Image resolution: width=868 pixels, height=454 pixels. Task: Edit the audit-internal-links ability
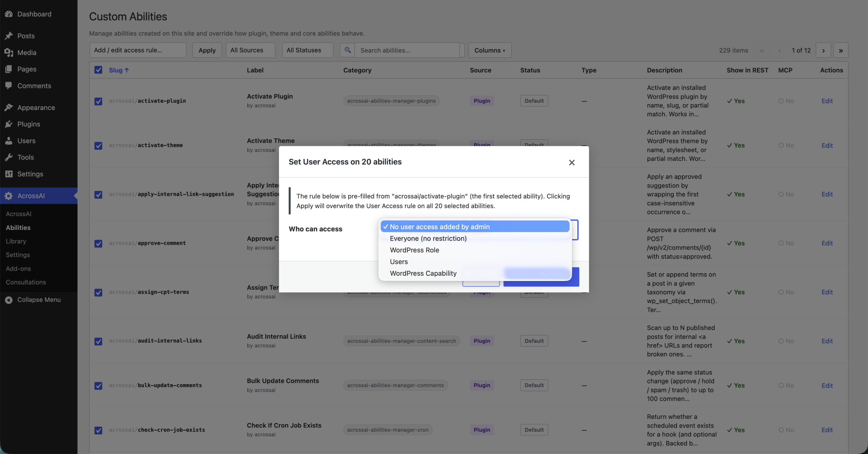(x=827, y=341)
